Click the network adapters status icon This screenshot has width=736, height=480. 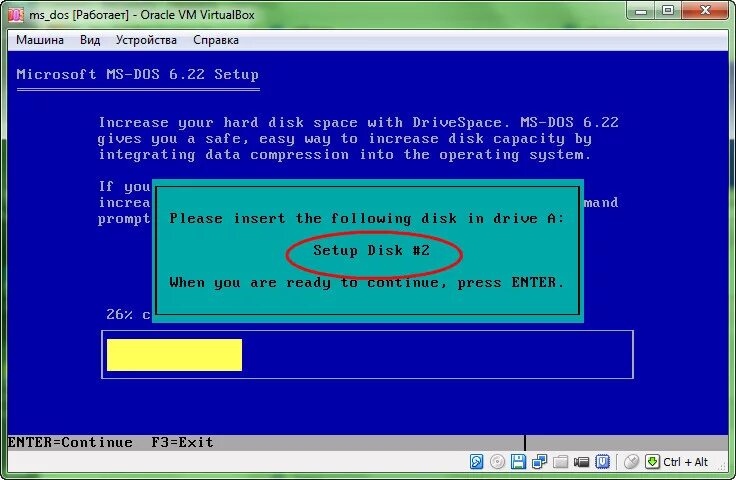(x=539, y=462)
